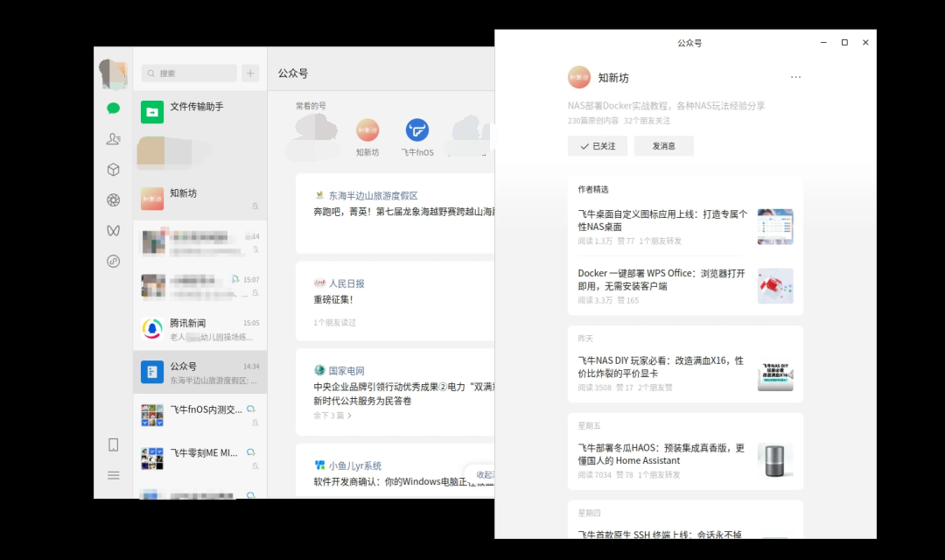Select 飞牛fnOS in frequently viewed accounts
The height and width of the screenshot is (560, 945).
tap(417, 137)
